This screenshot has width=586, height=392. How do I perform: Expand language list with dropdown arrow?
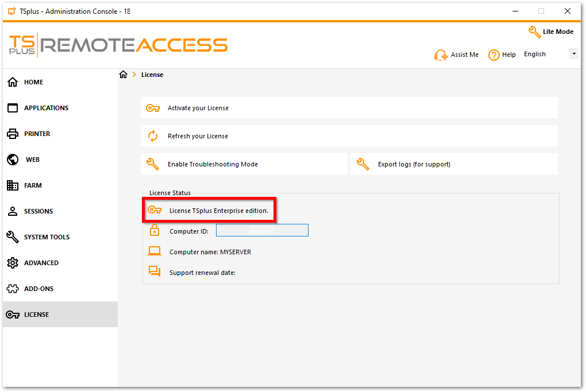pos(573,54)
